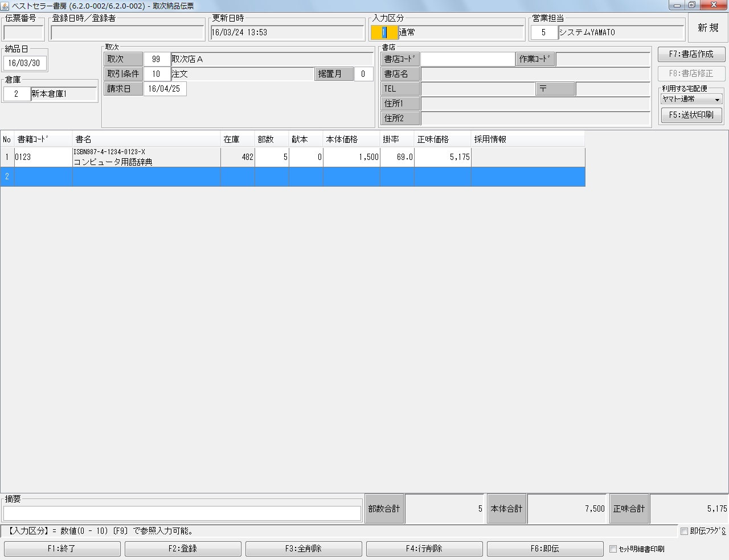Select the 入力区分 code field
This screenshot has width=729, height=560.
pos(384,32)
